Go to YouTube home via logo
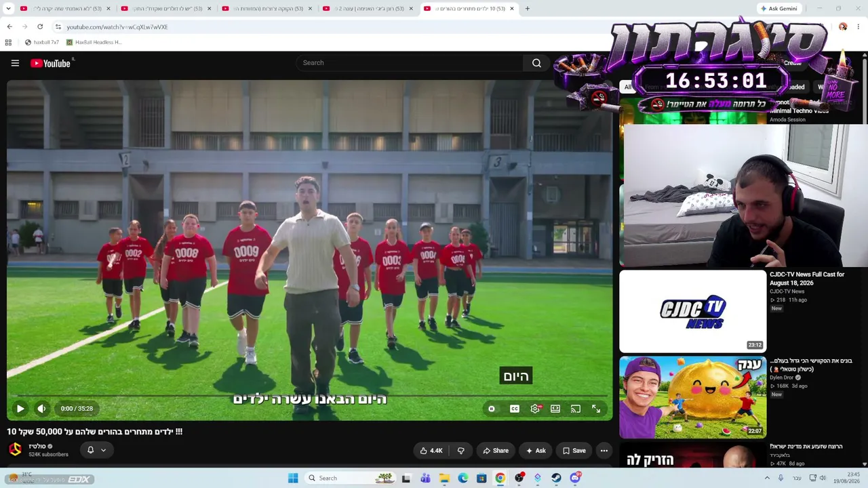The image size is (868, 488). point(50,63)
